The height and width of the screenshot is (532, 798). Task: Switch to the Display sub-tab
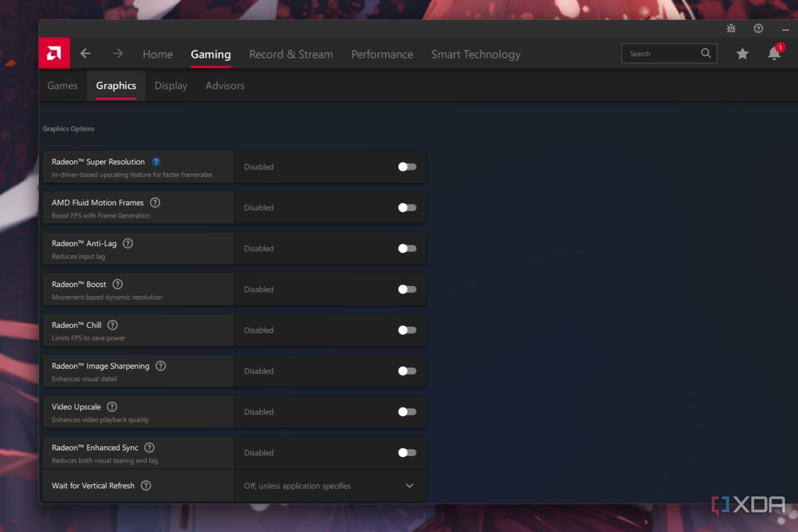(x=171, y=86)
